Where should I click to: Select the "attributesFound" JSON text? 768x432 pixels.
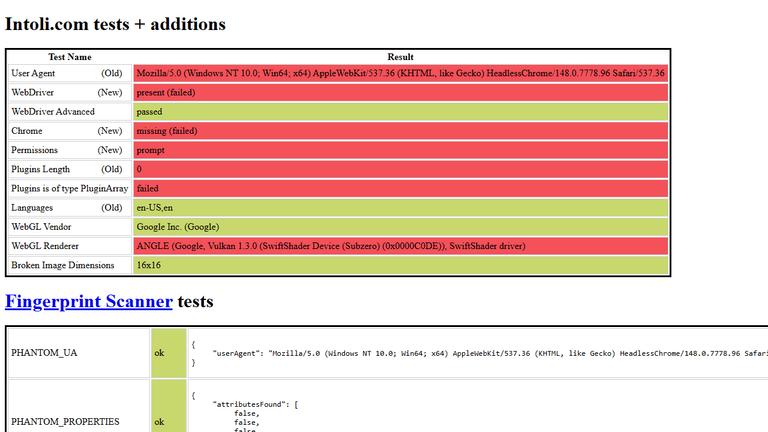[255, 405]
